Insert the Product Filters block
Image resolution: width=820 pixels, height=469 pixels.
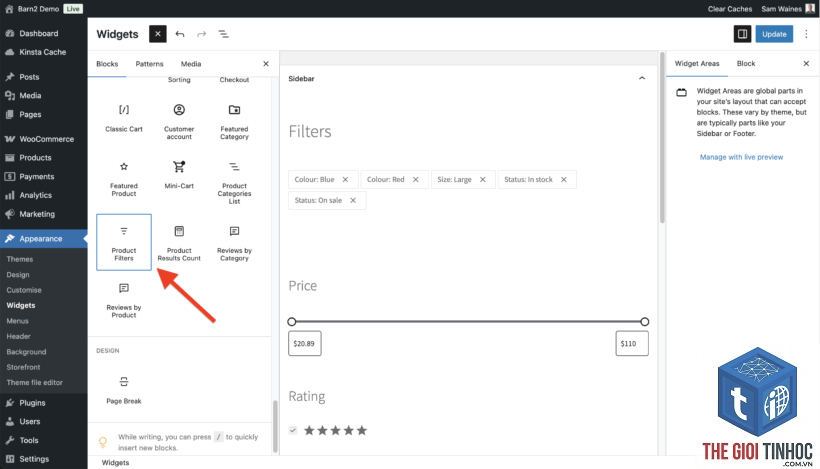pyautogui.click(x=124, y=242)
